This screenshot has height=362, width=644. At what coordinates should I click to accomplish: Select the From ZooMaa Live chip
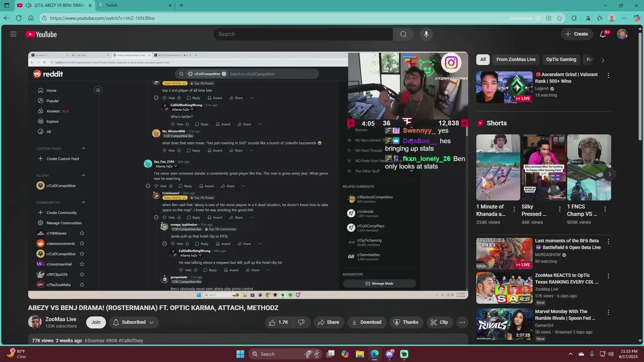click(x=516, y=59)
